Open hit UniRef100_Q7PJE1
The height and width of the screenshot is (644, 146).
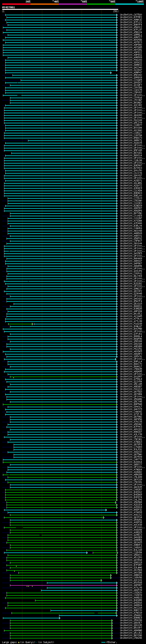(131, 334)
